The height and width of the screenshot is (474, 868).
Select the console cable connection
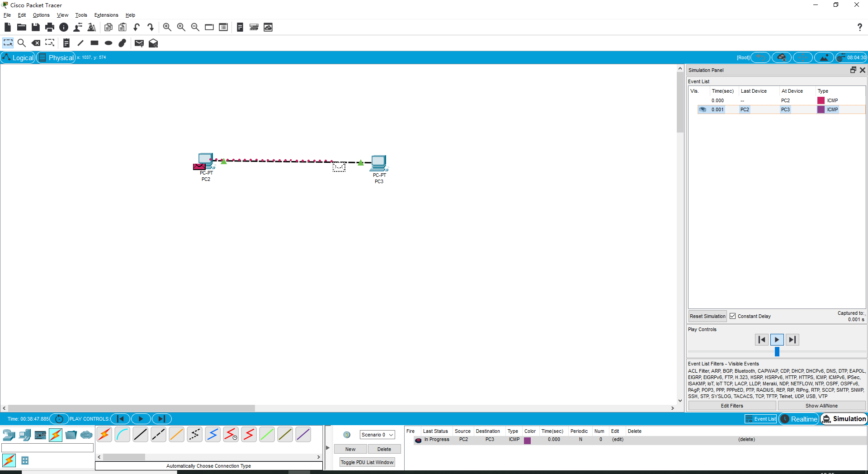tap(123, 435)
